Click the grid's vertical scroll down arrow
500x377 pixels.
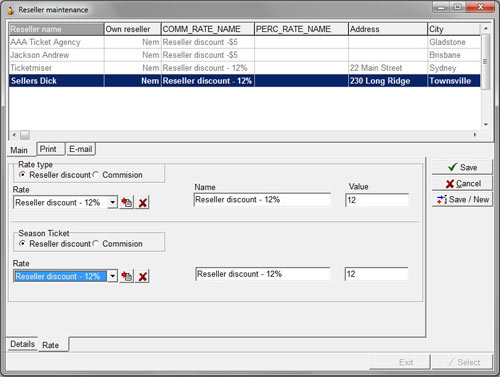point(486,125)
